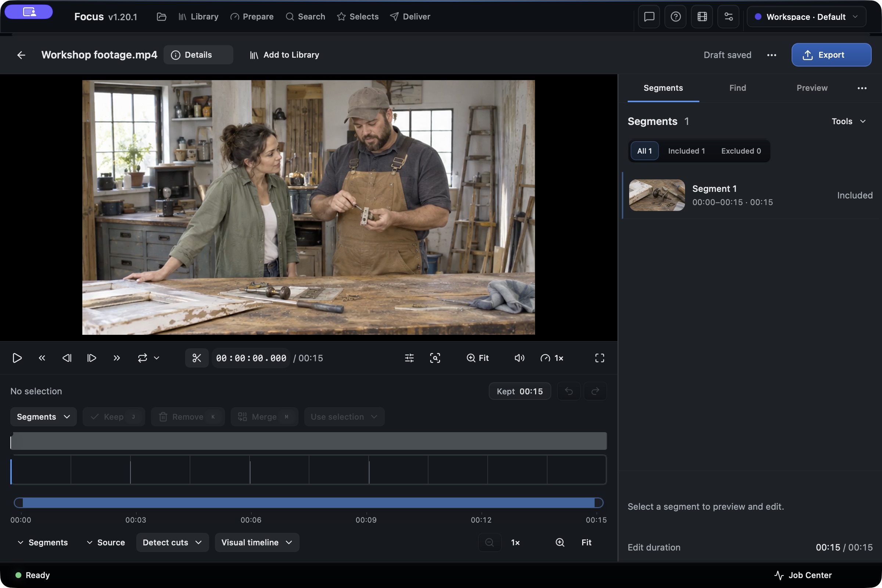Filter segments by Included 1
Viewport: 882px width, 588px height.
coord(686,151)
